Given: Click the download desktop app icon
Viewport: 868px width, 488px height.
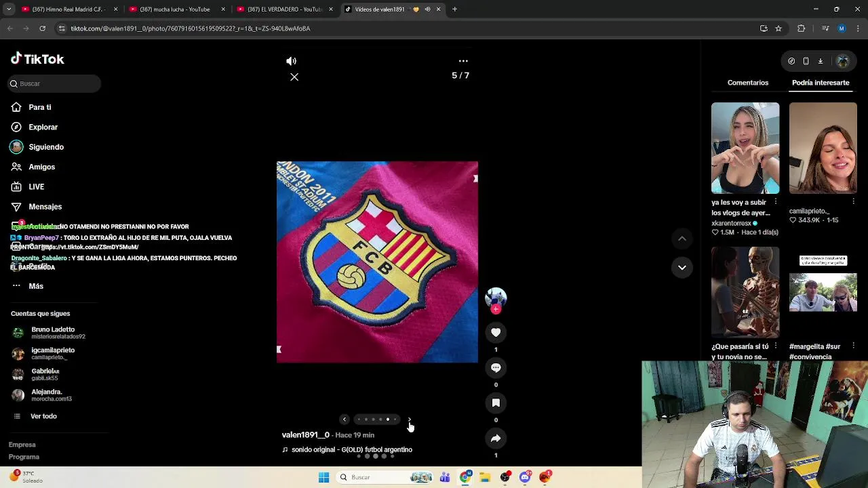Looking at the screenshot, I should coord(820,61).
